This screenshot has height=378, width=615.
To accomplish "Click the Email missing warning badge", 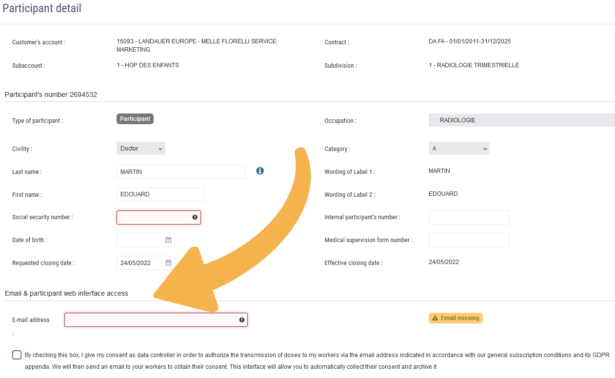I will point(455,318).
